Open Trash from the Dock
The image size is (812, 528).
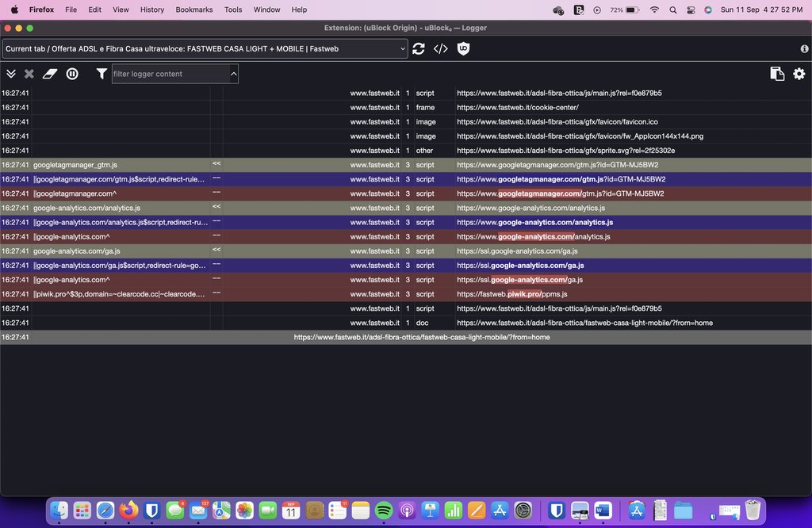click(753, 511)
